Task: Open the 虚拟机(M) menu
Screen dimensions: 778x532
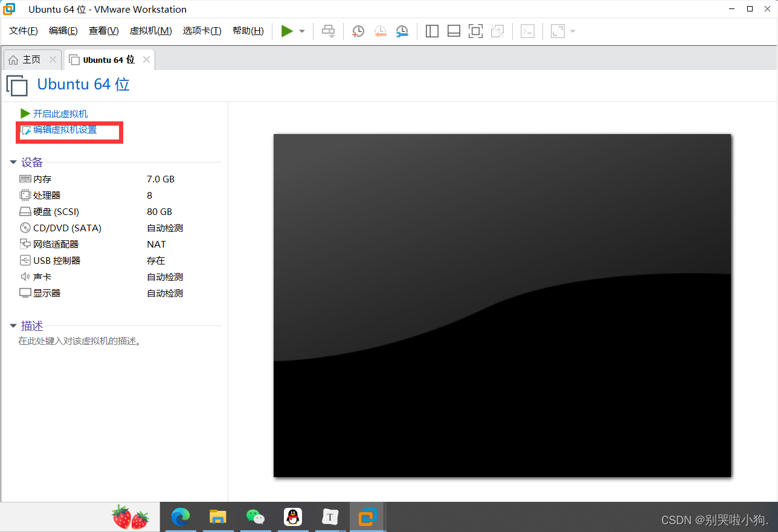Action: coord(151,31)
